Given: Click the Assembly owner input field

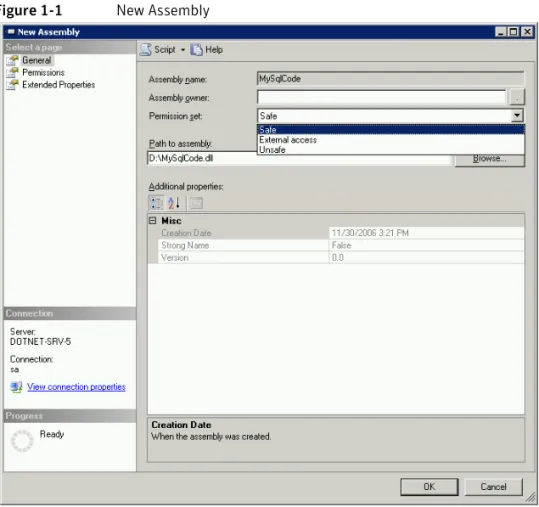Looking at the screenshot, I should (x=381, y=97).
